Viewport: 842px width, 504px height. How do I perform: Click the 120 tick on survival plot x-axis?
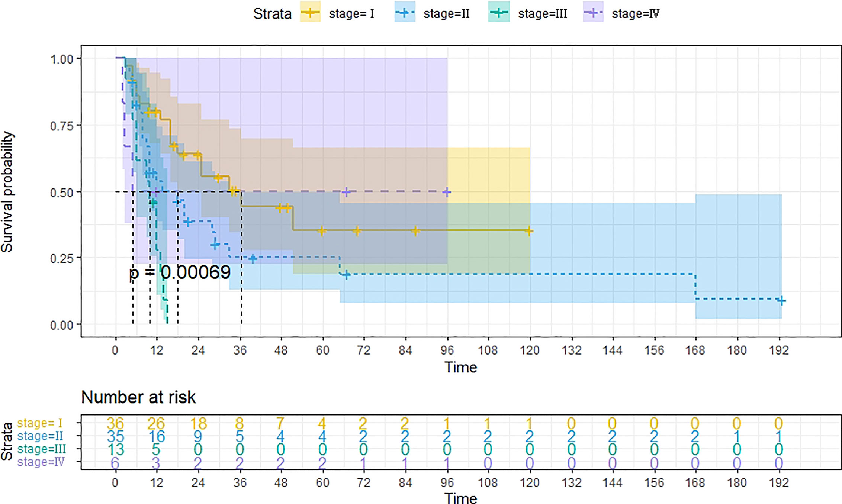point(530,350)
